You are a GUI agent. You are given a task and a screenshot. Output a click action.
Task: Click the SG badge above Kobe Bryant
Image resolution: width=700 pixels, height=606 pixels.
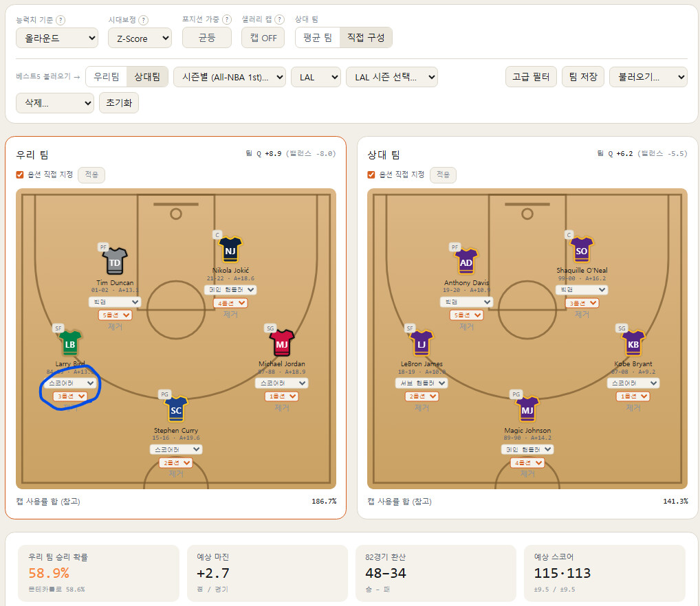622,328
